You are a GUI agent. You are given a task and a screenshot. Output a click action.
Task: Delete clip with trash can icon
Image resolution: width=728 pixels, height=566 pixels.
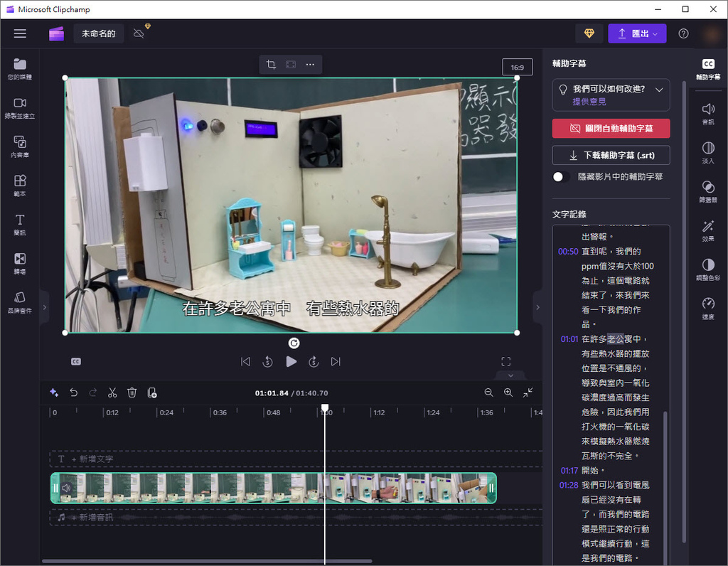click(x=132, y=393)
